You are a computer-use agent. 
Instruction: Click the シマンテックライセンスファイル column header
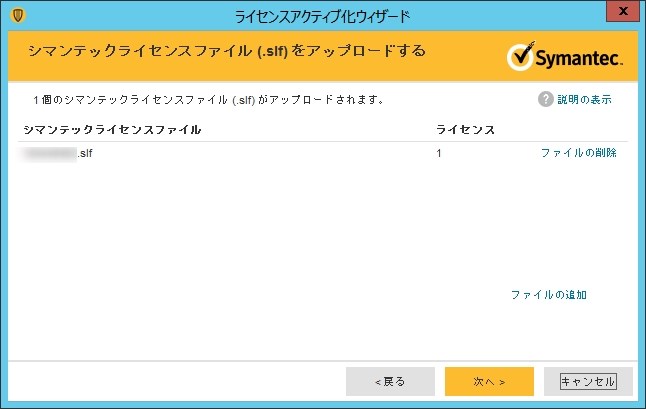[112, 130]
